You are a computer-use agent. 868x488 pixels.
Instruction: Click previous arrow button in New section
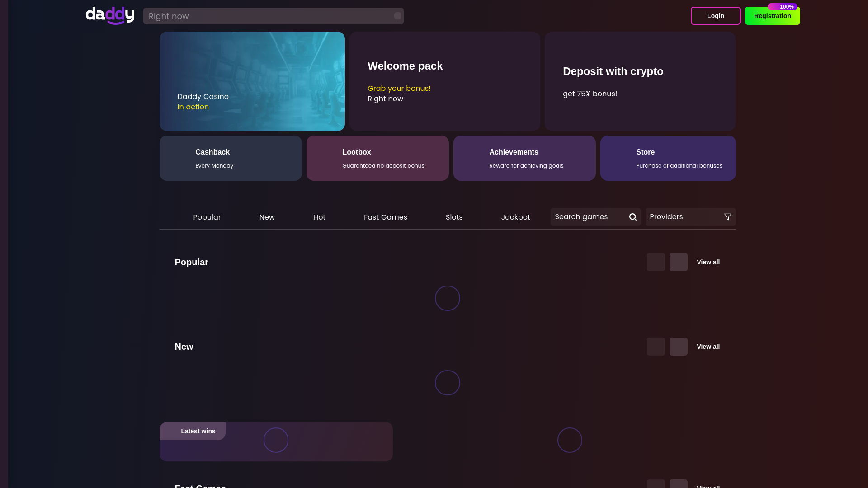coord(656,347)
